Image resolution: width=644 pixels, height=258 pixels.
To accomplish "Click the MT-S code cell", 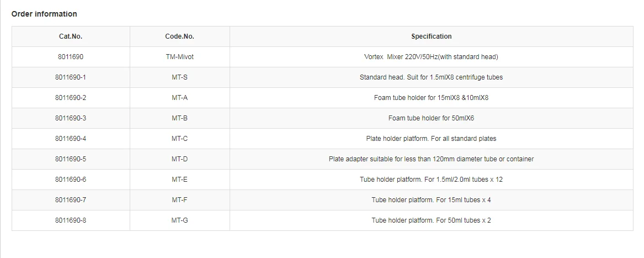I will 179,77.
